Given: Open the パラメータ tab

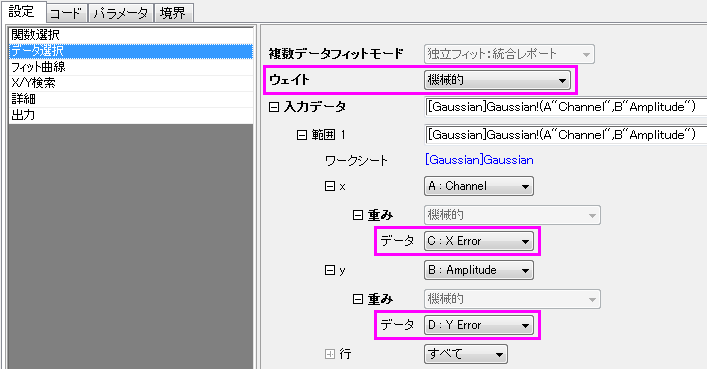Looking at the screenshot, I should 120,13.
